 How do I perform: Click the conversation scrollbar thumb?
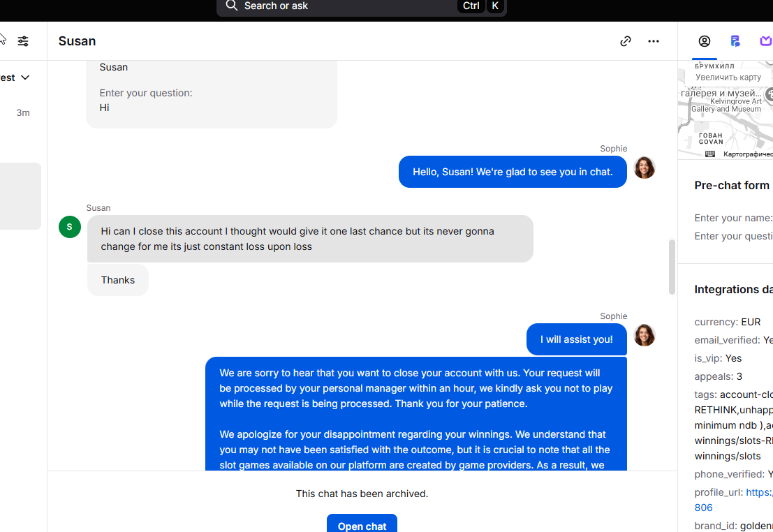pos(672,267)
